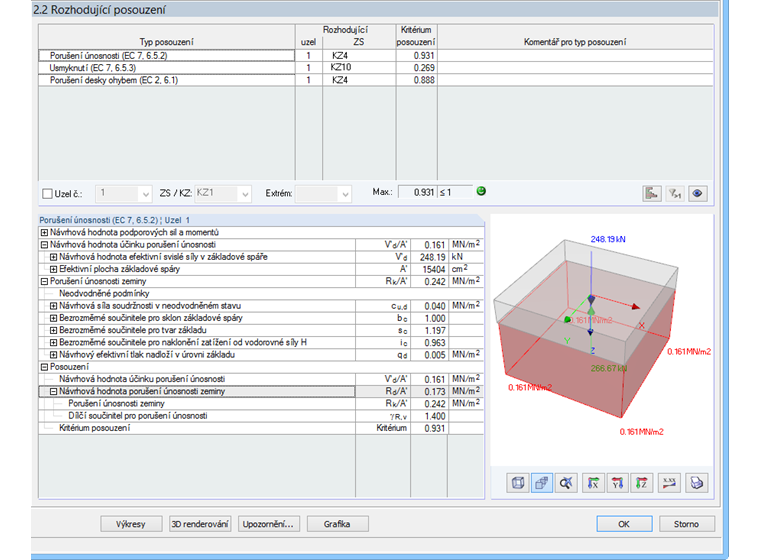Set view along the Y axis
The height and width of the screenshot is (560, 760).
[618, 483]
